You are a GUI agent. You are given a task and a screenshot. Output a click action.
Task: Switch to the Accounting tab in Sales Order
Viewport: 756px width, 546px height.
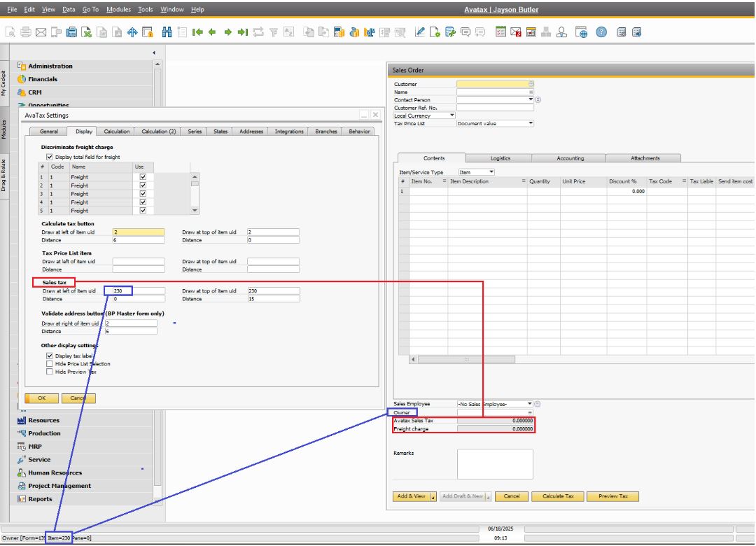pyautogui.click(x=570, y=158)
